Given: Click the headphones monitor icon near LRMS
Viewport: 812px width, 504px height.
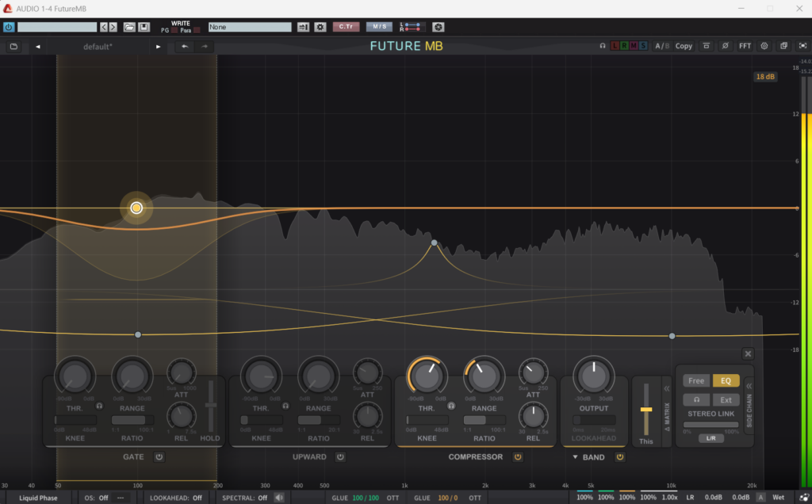Looking at the screenshot, I should (603, 47).
